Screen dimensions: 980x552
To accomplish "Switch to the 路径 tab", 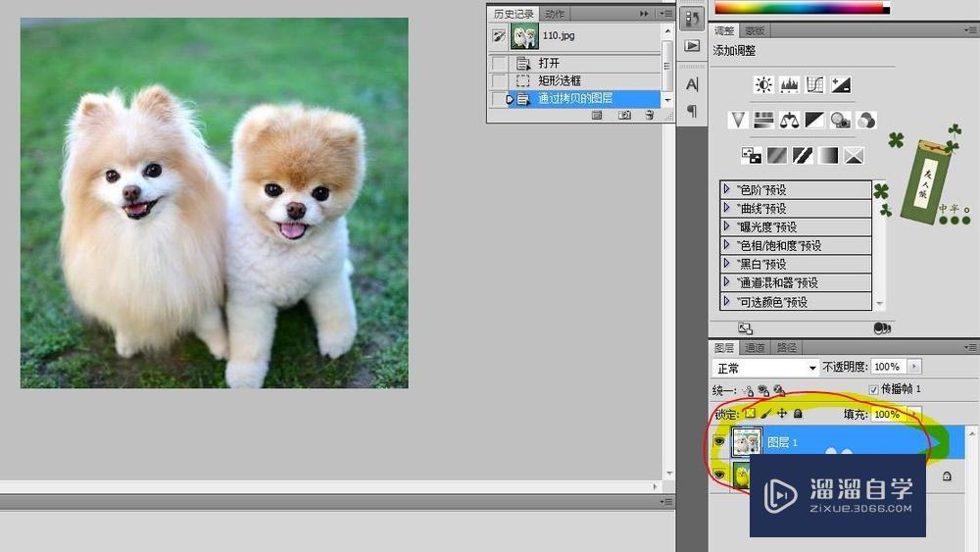I will (786, 348).
